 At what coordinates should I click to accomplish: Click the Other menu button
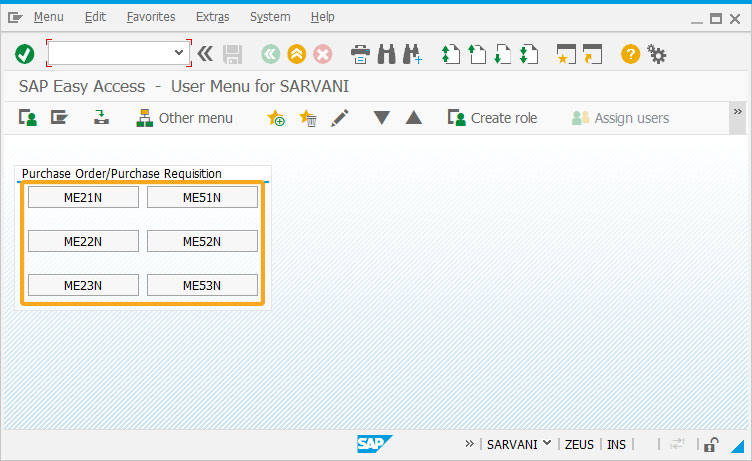185,118
